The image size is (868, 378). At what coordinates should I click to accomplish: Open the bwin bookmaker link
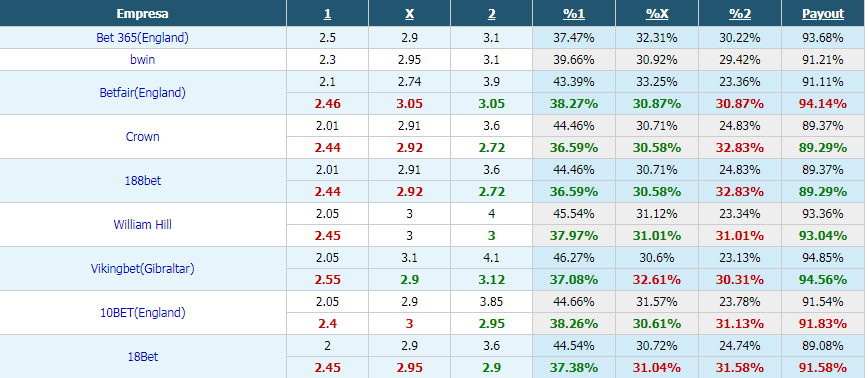(x=142, y=60)
